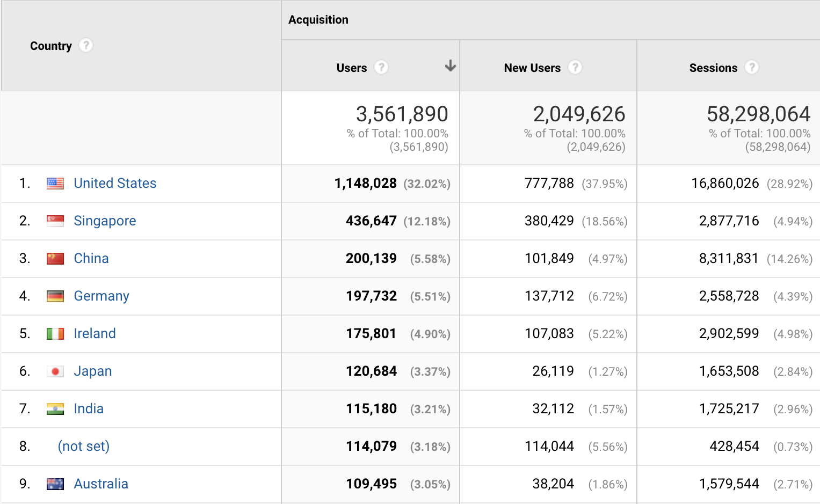The width and height of the screenshot is (820, 504).
Task: Click the United States flag icon
Action: [x=55, y=183]
